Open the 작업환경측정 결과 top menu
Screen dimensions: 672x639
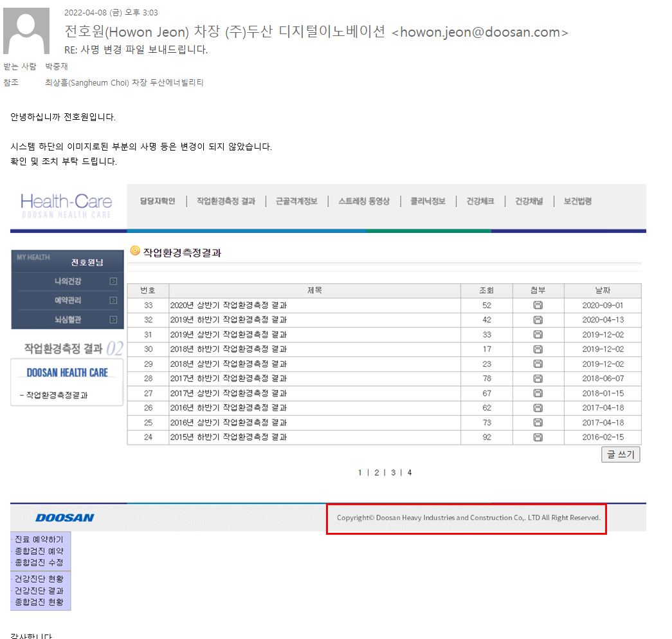coord(226,201)
